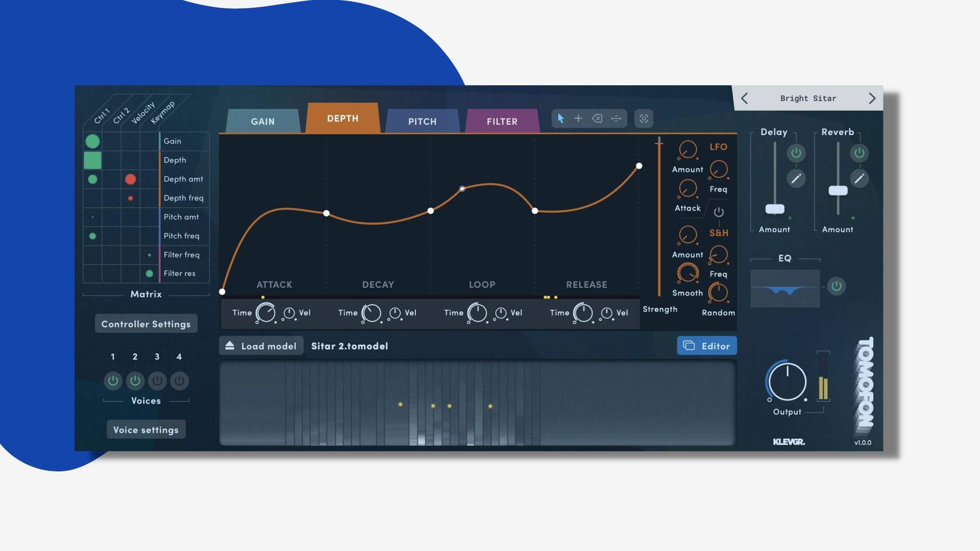Switch to the GAIN tab

(262, 121)
